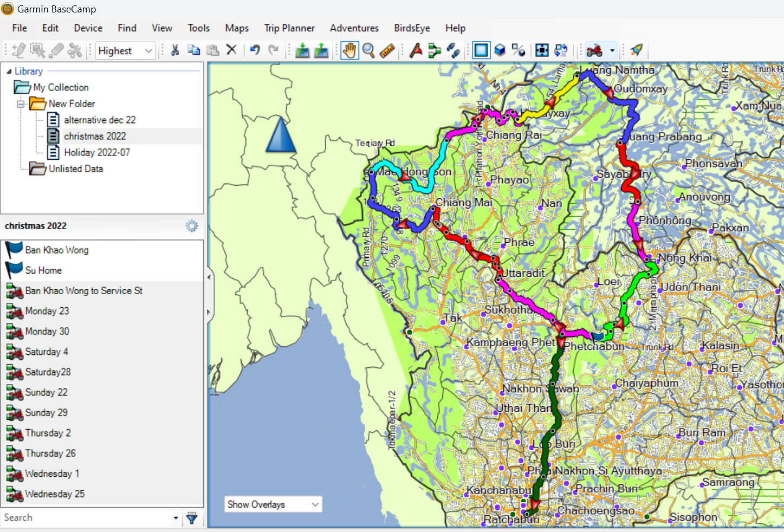Select the divide scissors tool
Image resolution: width=784 pixels, height=532 pixels.
75,50
